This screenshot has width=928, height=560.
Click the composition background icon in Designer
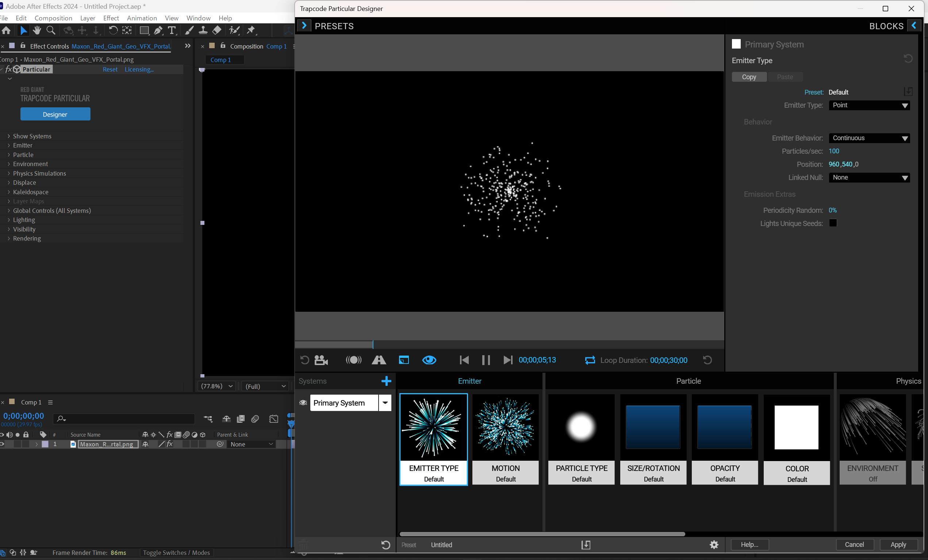click(404, 360)
